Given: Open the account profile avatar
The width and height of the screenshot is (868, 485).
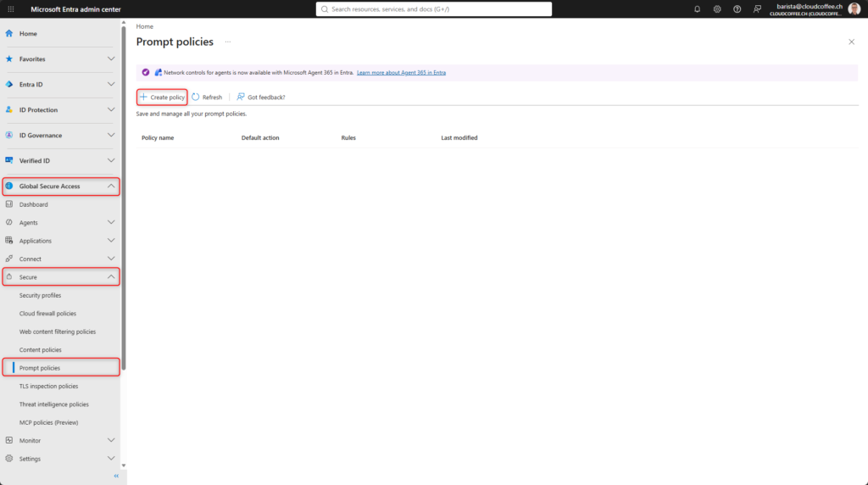Looking at the screenshot, I should 854,8.
